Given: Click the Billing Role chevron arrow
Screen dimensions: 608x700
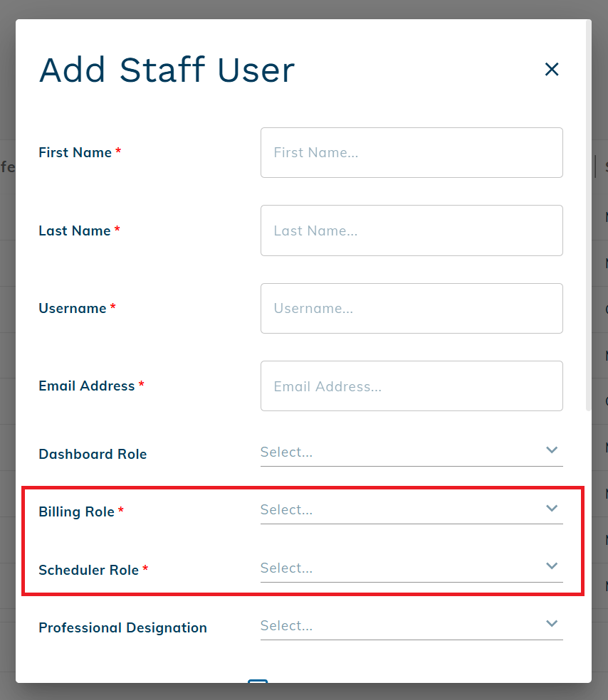Looking at the screenshot, I should (x=551, y=508).
